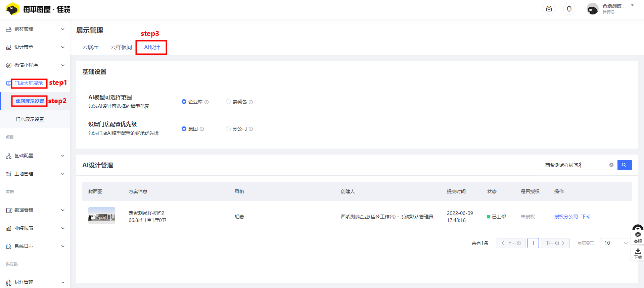The height and width of the screenshot is (288, 644).
Task: Click the info icon next to 集团
Action: click(202, 129)
